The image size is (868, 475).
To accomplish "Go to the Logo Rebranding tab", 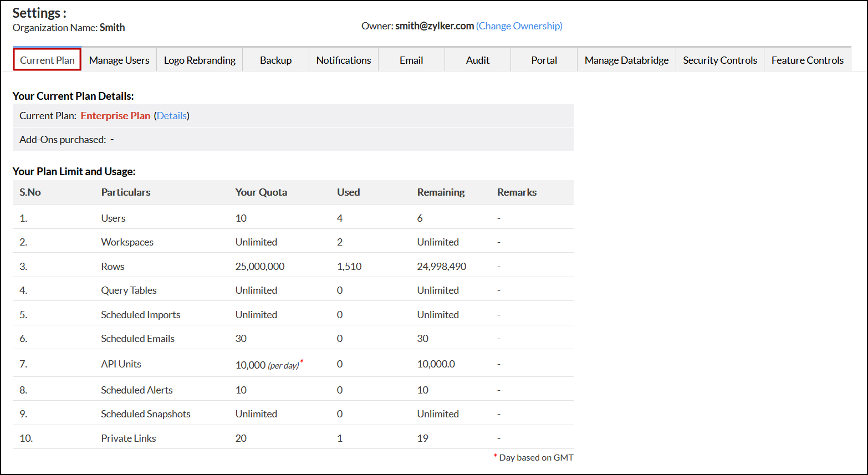I will [x=200, y=60].
